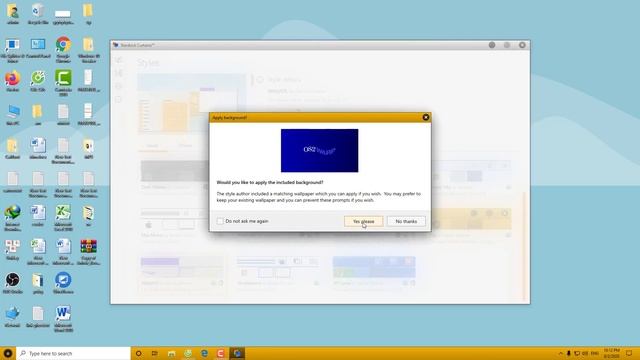Open Task View in taskbar
The width and height of the screenshot is (640, 360).
(x=155, y=353)
